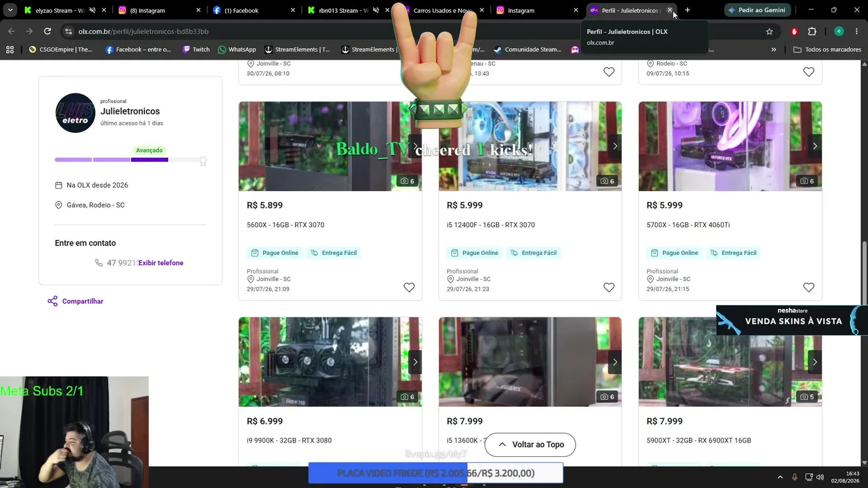The height and width of the screenshot is (488, 868).
Task: Close the (1) Facebook tab
Action: [x=293, y=10]
